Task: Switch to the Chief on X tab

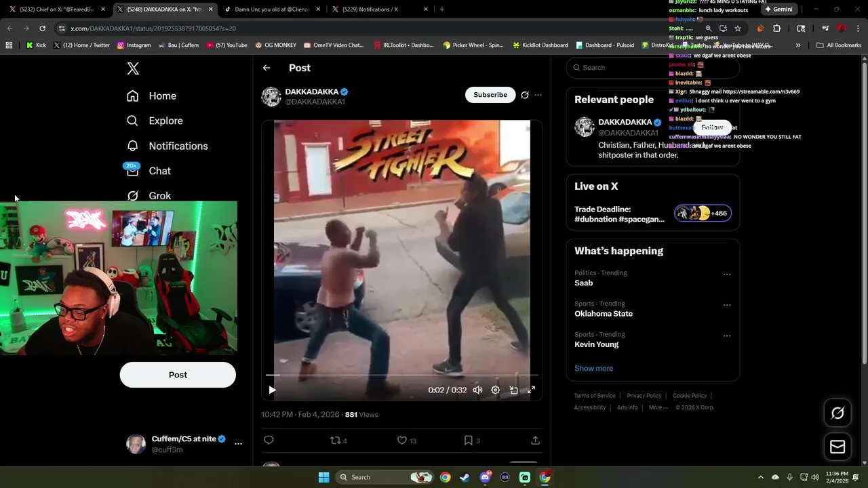Action: pos(57,9)
